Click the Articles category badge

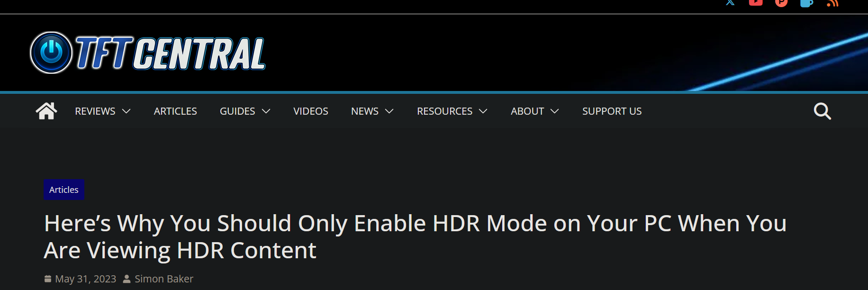[64, 190]
